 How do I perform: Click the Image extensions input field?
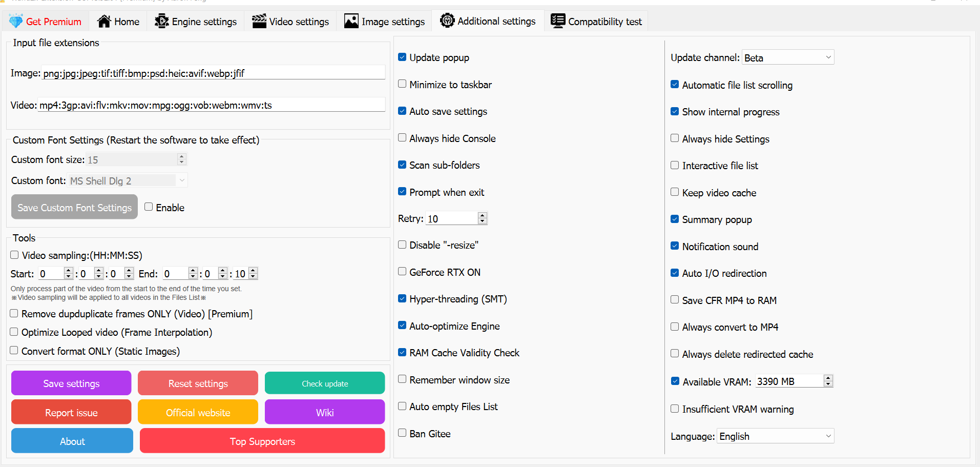click(213, 73)
